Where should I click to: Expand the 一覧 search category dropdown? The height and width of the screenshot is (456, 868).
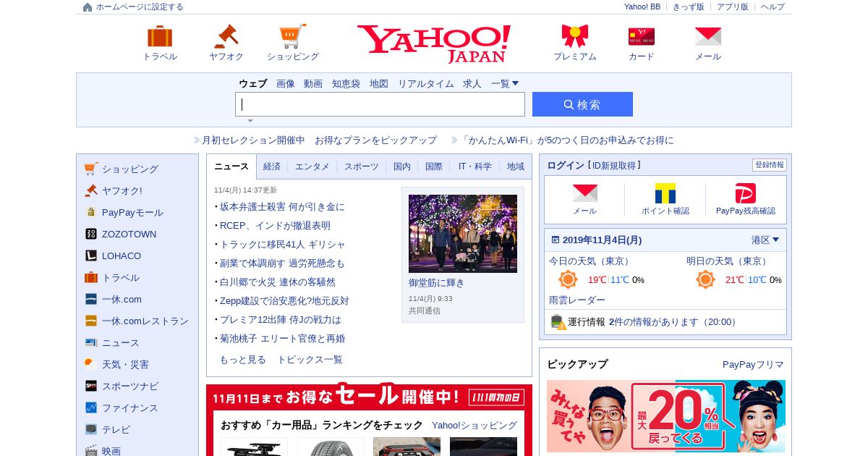coord(505,84)
